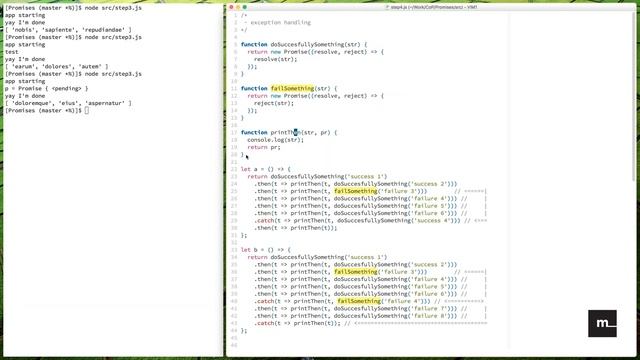Viewport: 640px width, 360px height.
Task: Click 'function doSuccesfullySomething(str) {' definition line
Action: click(x=304, y=44)
